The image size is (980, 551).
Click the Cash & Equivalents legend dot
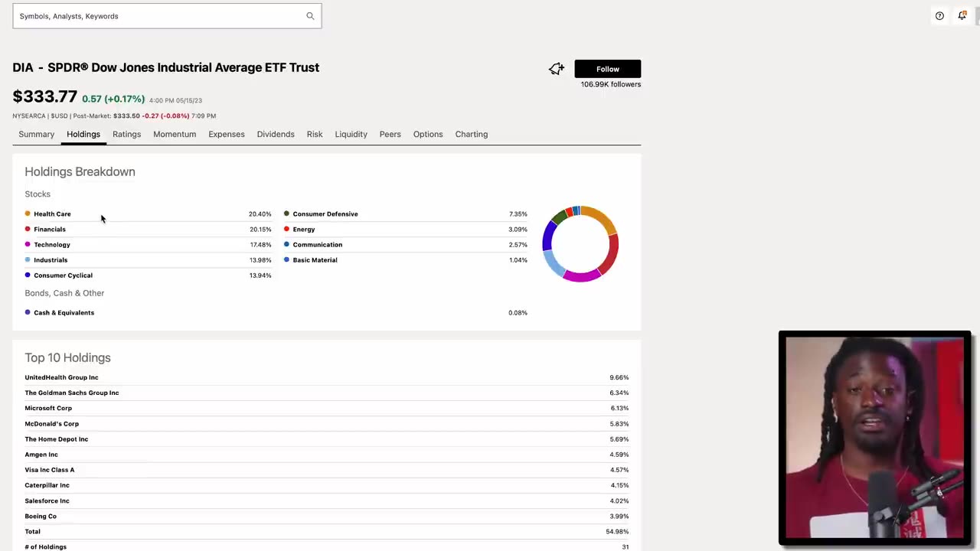[28, 312]
